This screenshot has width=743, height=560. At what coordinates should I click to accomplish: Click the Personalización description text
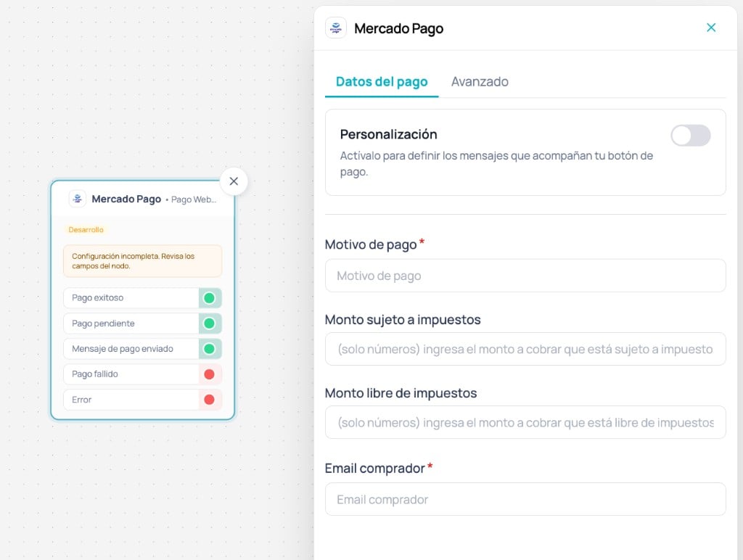[x=496, y=163]
